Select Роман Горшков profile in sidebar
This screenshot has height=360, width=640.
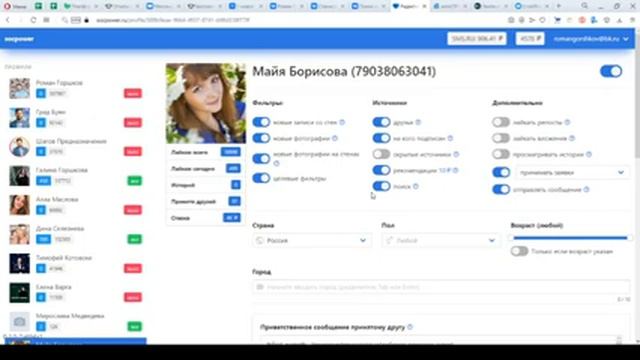point(76,88)
